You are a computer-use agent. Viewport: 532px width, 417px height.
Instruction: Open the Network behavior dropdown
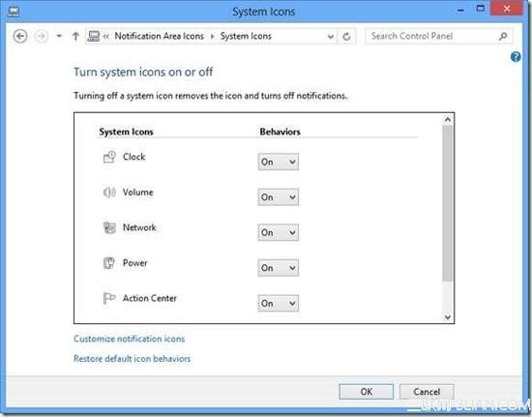point(279,232)
